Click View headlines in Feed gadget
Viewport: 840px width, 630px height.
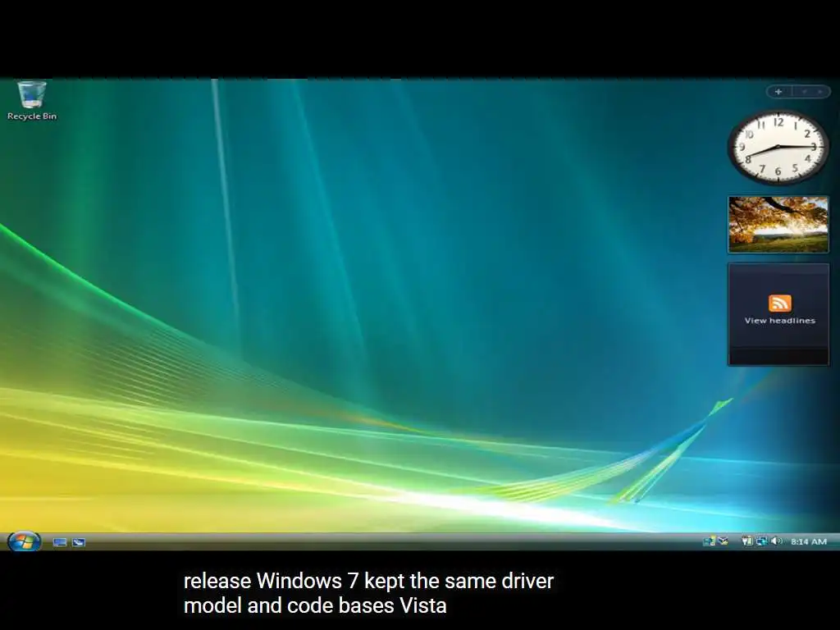(x=779, y=321)
